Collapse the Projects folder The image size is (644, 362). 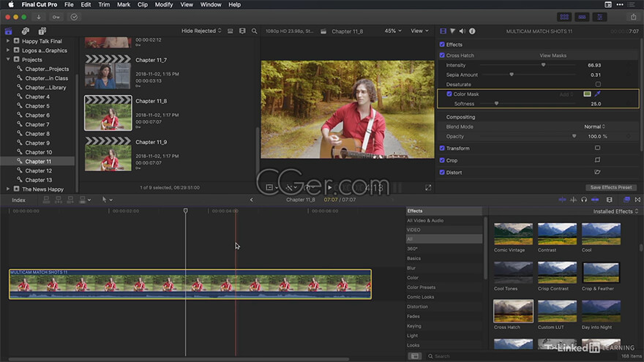[x=8, y=59]
